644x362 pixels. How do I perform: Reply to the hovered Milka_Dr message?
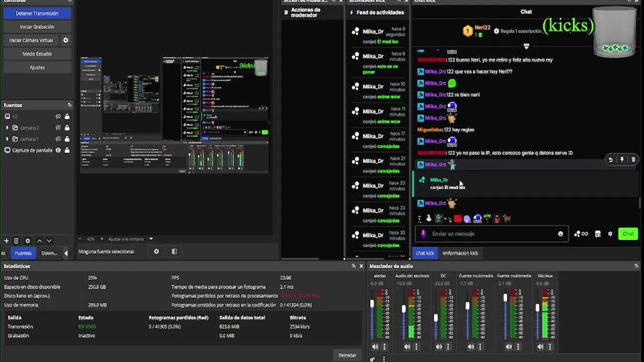click(x=610, y=160)
